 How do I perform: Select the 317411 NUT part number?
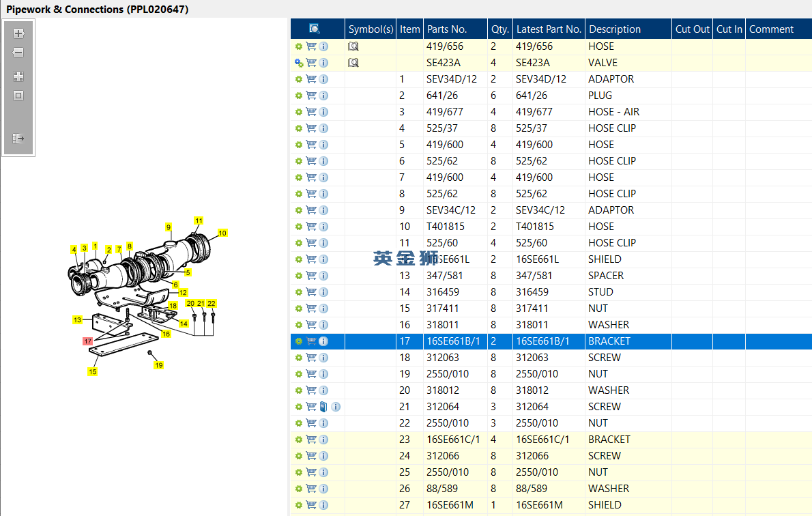pos(443,309)
